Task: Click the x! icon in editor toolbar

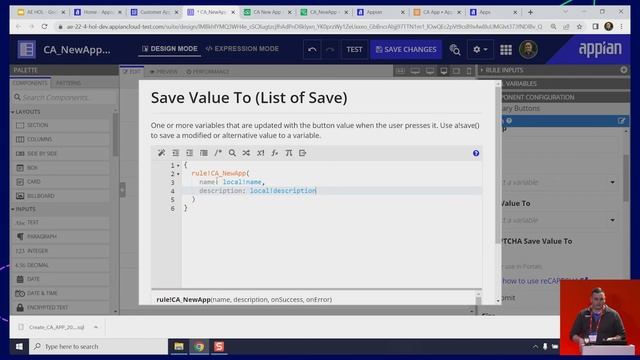Action: [260, 153]
